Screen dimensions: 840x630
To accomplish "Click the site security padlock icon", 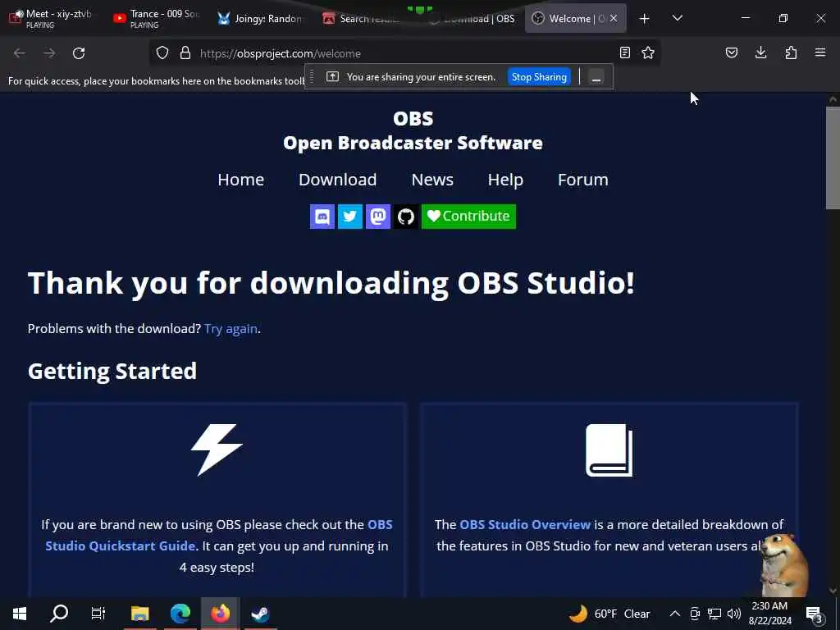I will pyautogui.click(x=185, y=53).
